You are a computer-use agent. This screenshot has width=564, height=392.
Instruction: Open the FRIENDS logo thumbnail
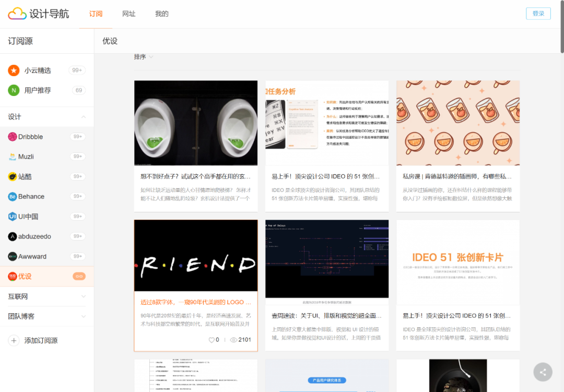[196, 255]
